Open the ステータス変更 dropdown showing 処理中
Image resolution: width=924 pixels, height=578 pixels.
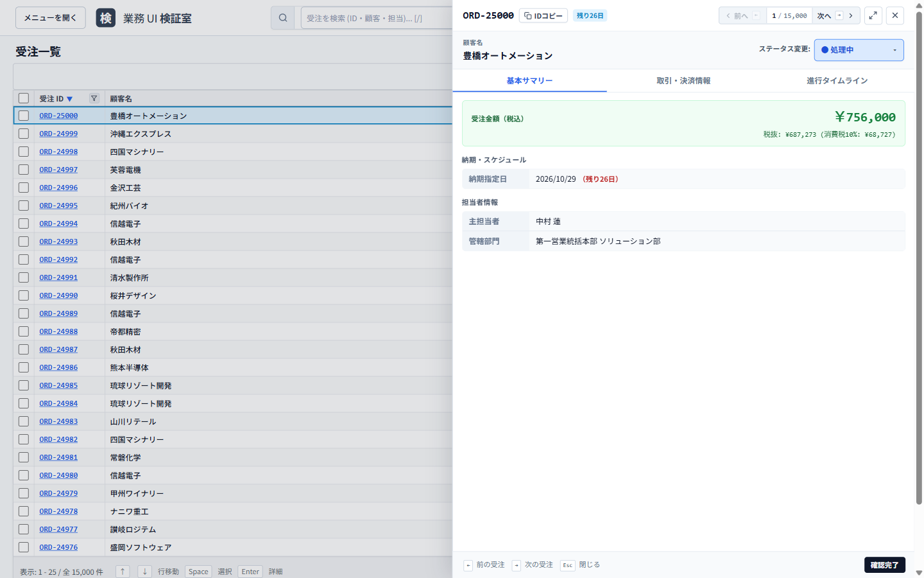pos(859,50)
